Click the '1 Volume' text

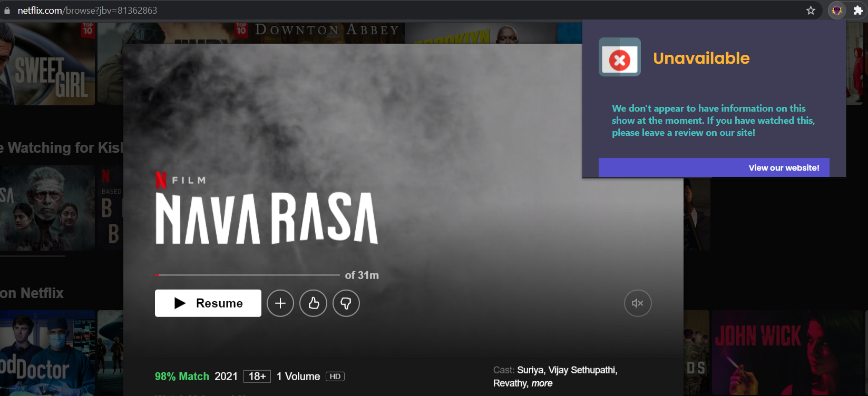[298, 377]
